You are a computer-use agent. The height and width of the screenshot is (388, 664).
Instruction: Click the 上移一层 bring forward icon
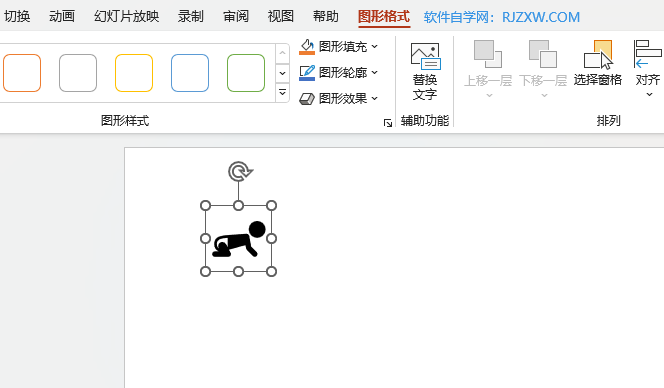click(487, 54)
